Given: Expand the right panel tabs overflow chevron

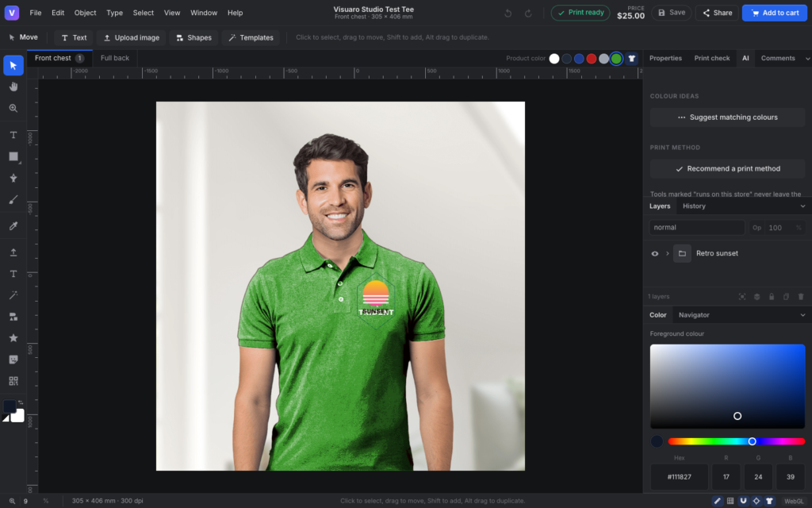Looking at the screenshot, I should pyautogui.click(x=807, y=59).
